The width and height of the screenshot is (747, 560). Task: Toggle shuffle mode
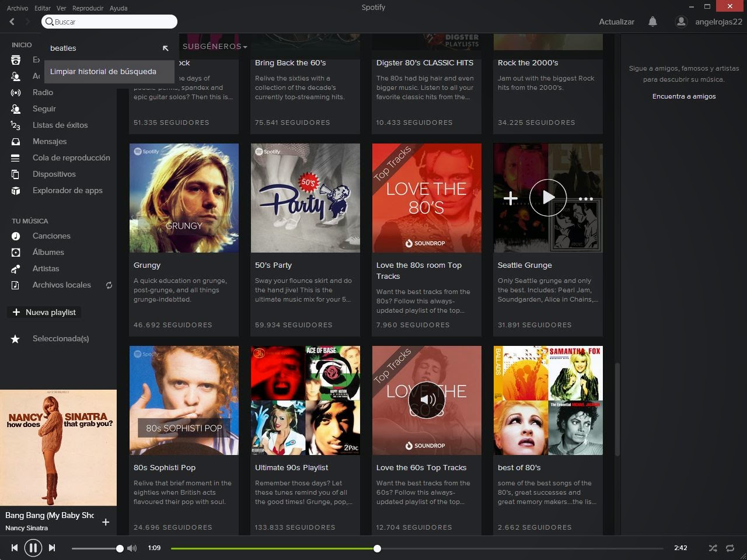click(x=713, y=548)
